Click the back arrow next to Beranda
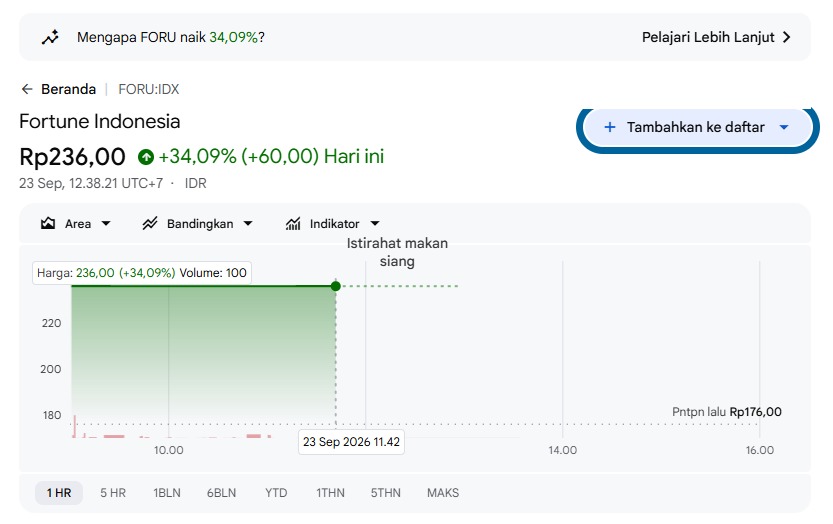The width and height of the screenshot is (833, 524). [x=27, y=89]
